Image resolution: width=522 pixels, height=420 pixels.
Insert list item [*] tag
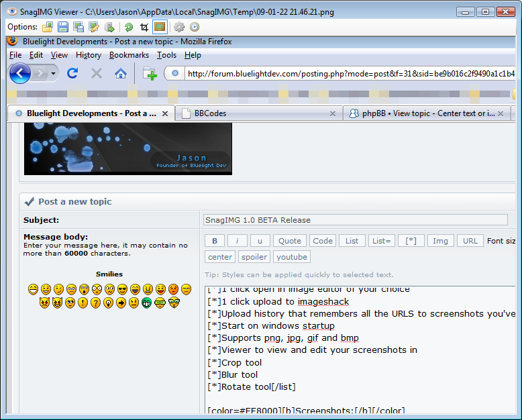pos(411,241)
